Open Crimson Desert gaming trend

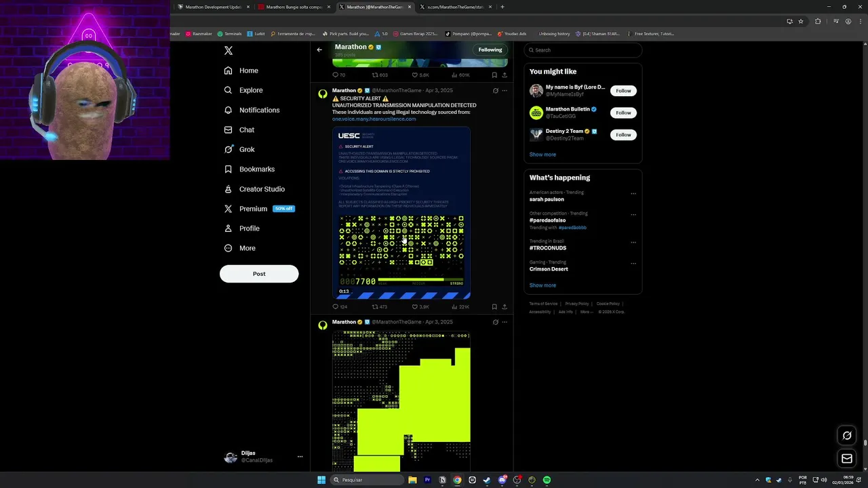point(549,269)
